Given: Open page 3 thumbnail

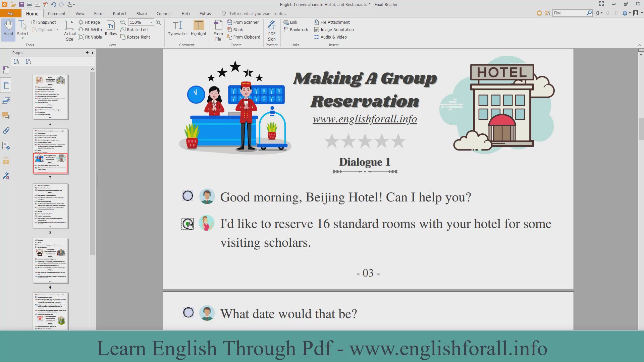Looking at the screenshot, I should (51, 206).
